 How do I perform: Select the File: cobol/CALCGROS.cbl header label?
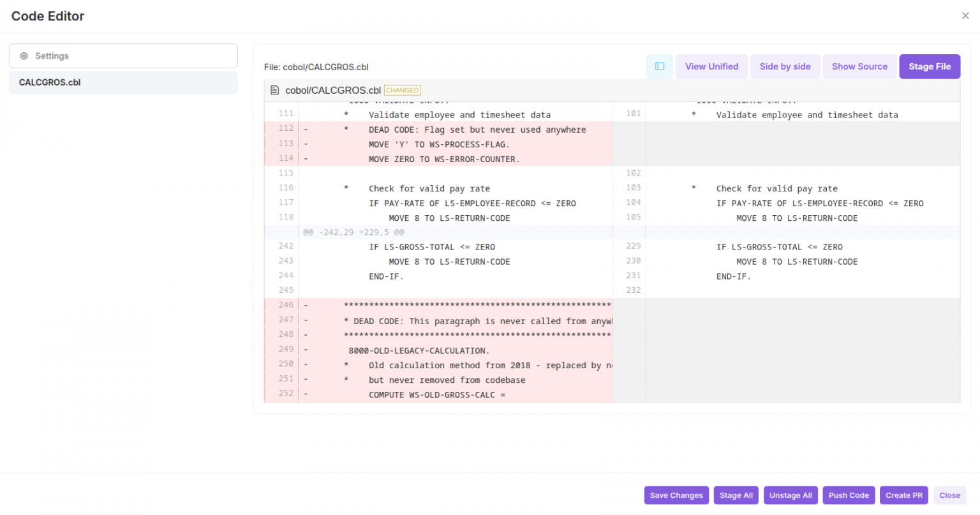[316, 66]
